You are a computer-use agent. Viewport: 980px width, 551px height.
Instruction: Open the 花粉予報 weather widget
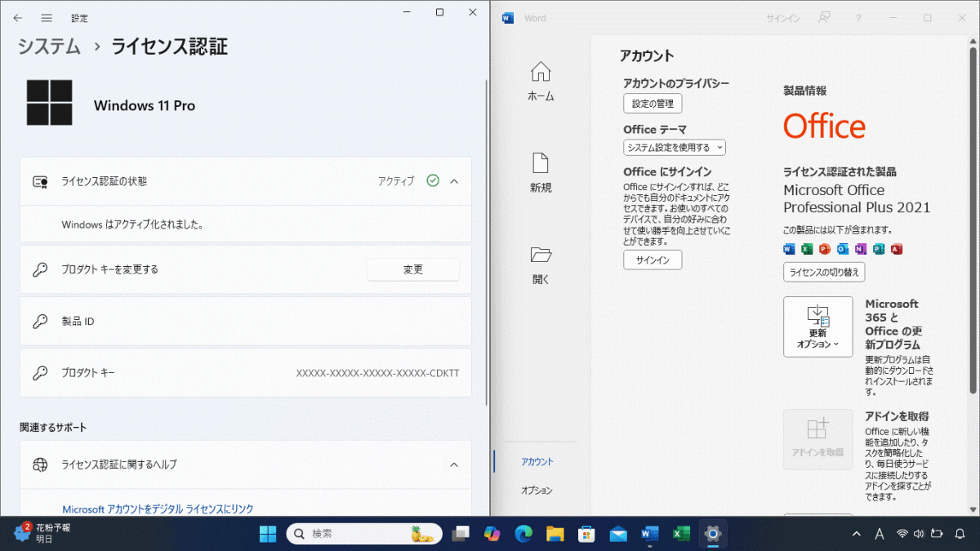pos(42,534)
